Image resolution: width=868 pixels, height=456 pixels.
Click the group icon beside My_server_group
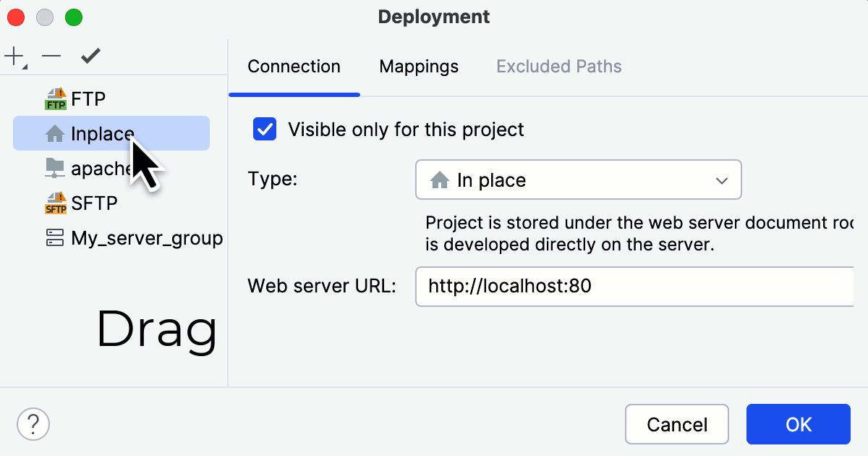(x=54, y=237)
